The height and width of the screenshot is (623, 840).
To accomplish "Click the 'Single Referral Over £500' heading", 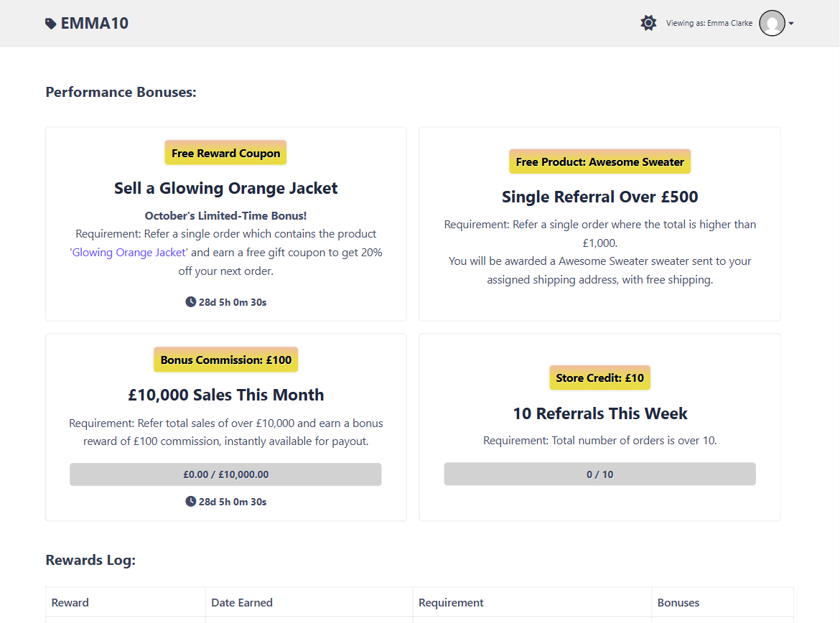I will [x=599, y=197].
